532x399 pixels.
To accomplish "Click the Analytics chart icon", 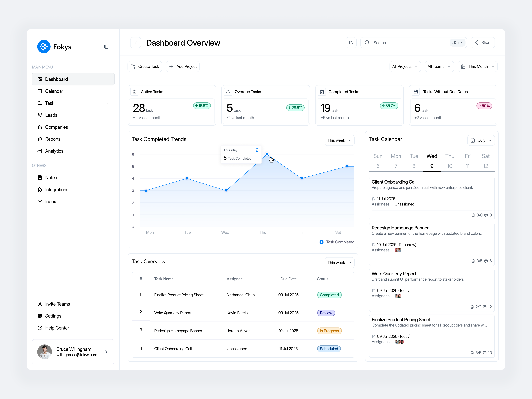I will coord(40,151).
